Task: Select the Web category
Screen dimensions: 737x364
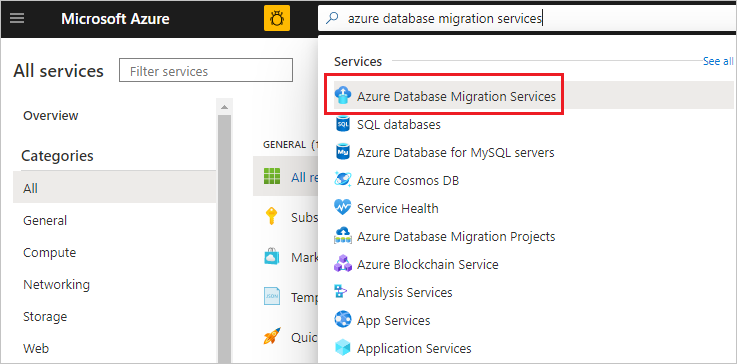Action: [x=36, y=348]
